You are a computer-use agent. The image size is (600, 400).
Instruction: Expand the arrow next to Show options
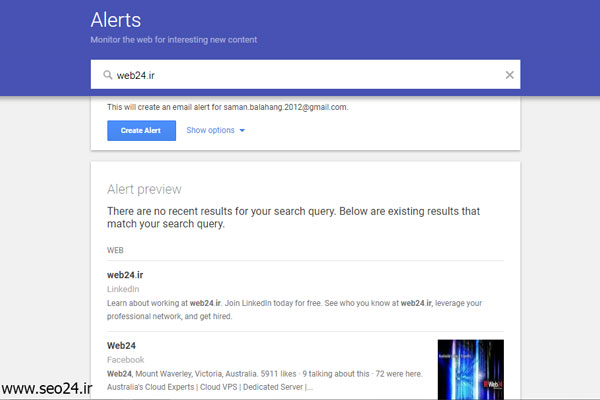[242, 131]
